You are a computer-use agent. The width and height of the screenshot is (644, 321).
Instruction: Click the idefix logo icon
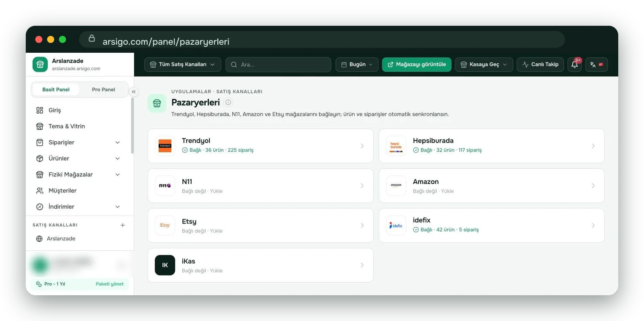396,226
